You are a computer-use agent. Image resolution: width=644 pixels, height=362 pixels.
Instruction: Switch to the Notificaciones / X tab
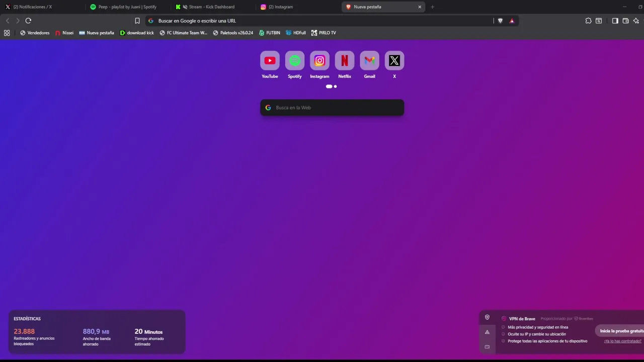click(43, 7)
